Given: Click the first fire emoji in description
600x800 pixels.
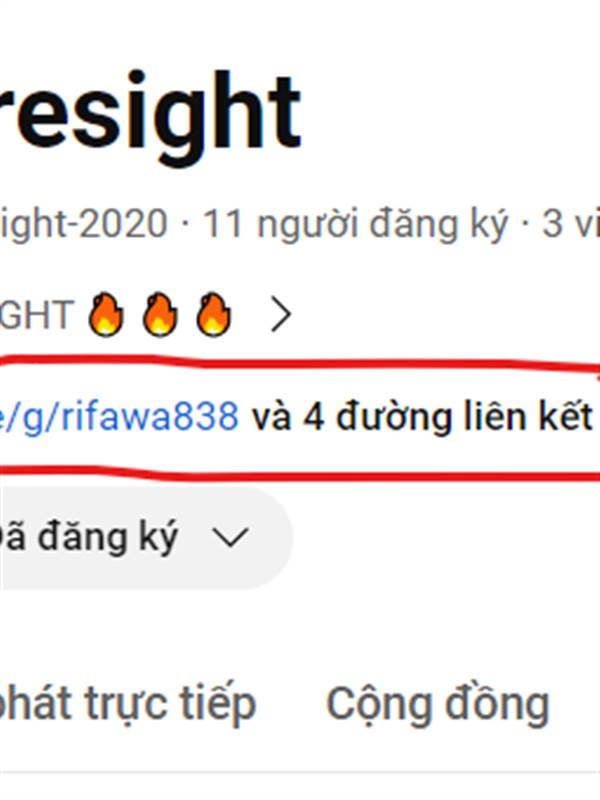Looking at the screenshot, I should tap(106, 315).
